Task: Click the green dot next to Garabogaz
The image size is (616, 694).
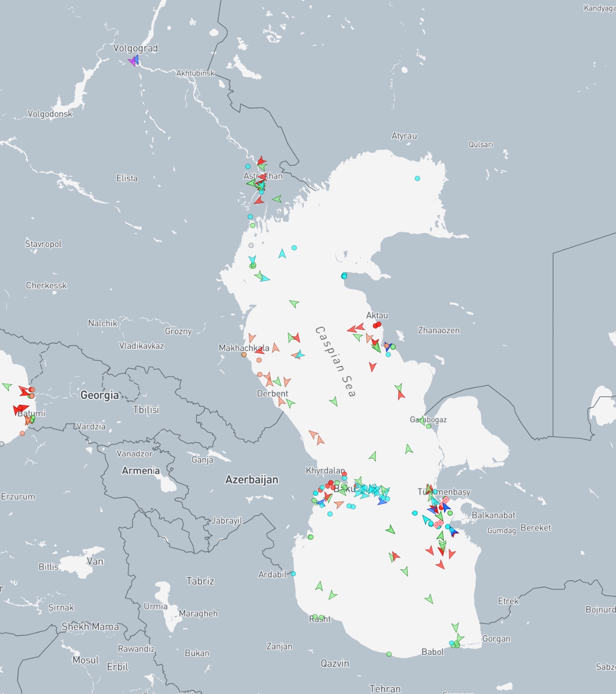Action: click(428, 426)
